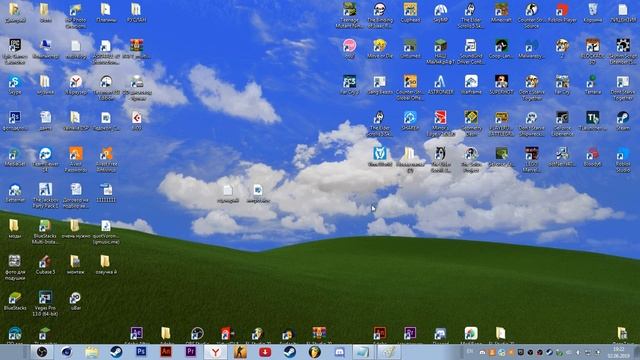Open the Teenage Mutant Ninja Turtles shortcut

click(x=349, y=16)
